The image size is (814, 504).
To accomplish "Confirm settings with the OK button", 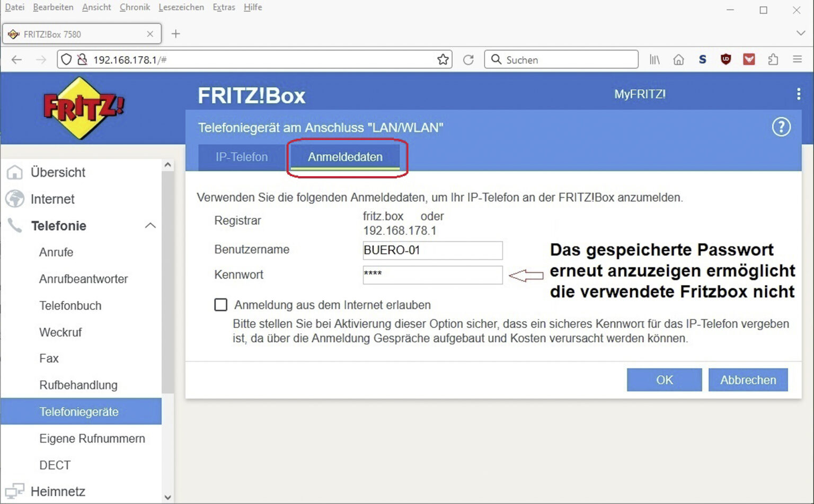I will tap(664, 379).
